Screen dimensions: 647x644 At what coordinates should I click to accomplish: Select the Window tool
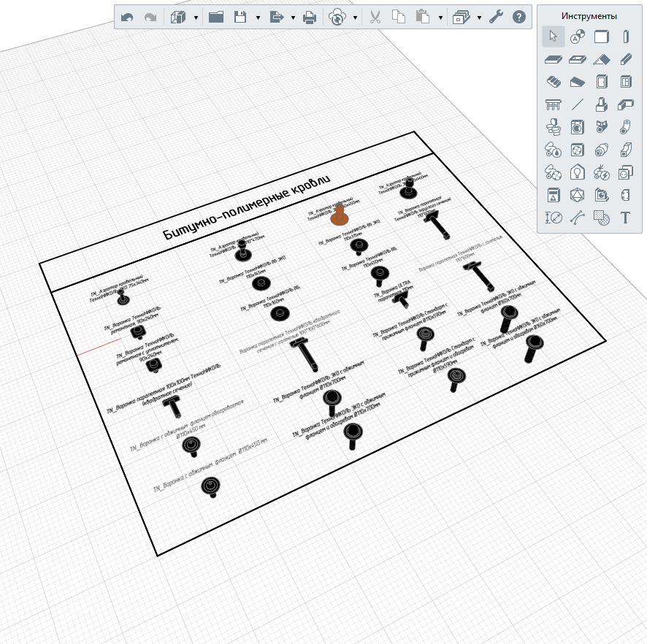coord(626,82)
